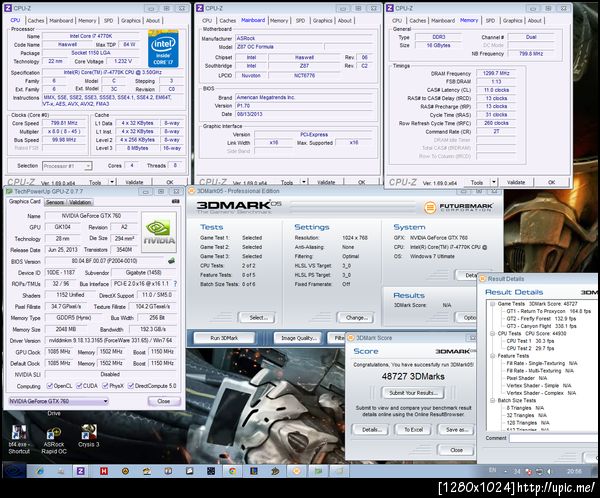Click the GPU-Z Name field NVIDIA GeForce GTX 760

pos(91,216)
